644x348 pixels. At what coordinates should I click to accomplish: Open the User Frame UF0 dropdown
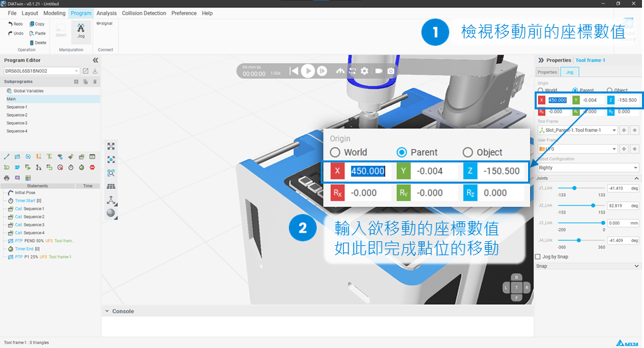[x=578, y=148]
